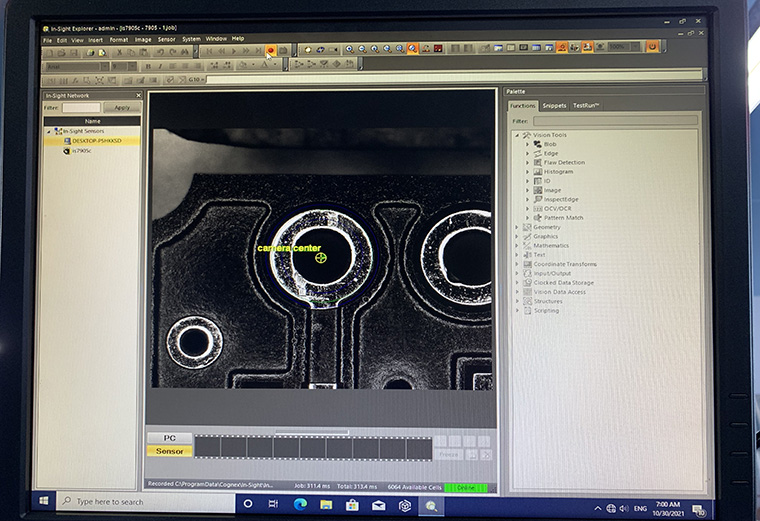
Task: Click the taskbar search box
Action: coord(145,502)
